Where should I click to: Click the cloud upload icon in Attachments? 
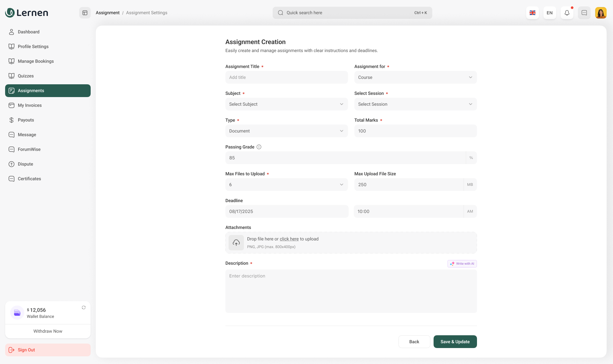(x=236, y=243)
